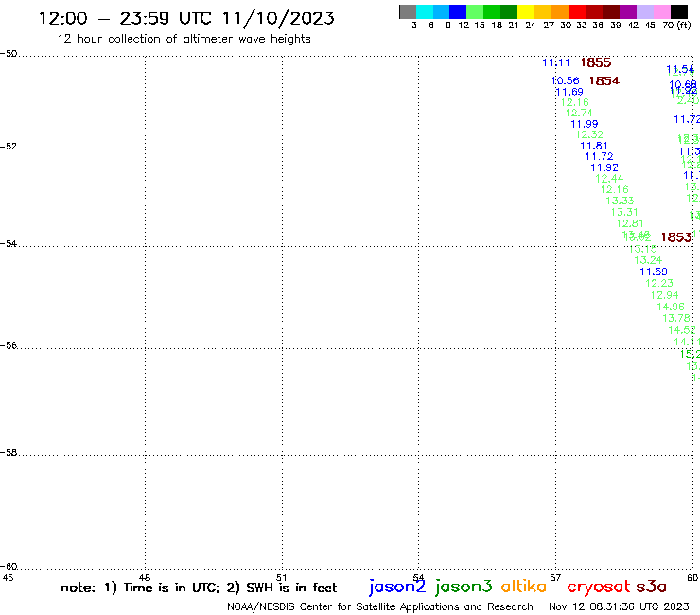Click the lavender swatch in the color scale
This screenshot has width=700, height=615.
[x=644, y=11]
